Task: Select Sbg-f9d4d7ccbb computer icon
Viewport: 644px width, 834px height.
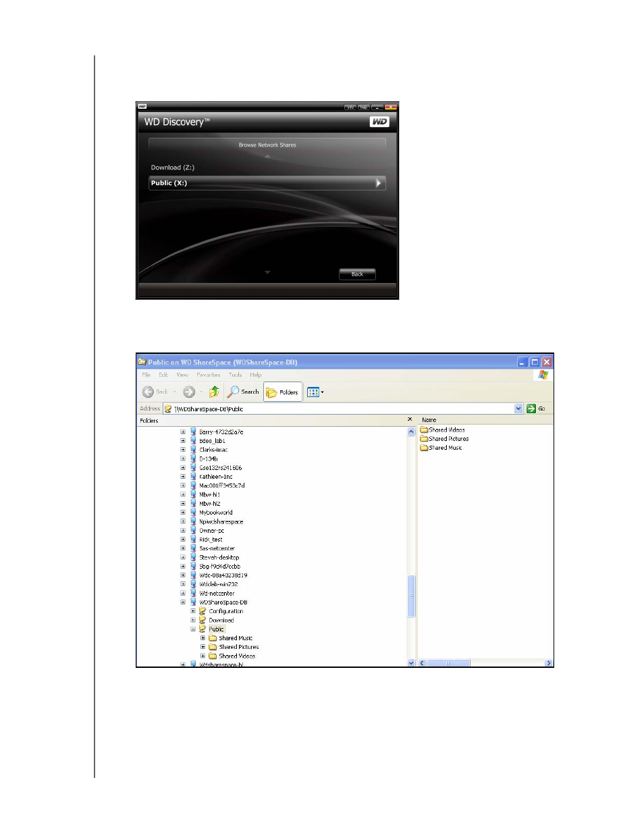Action: click(x=193, y=567)
